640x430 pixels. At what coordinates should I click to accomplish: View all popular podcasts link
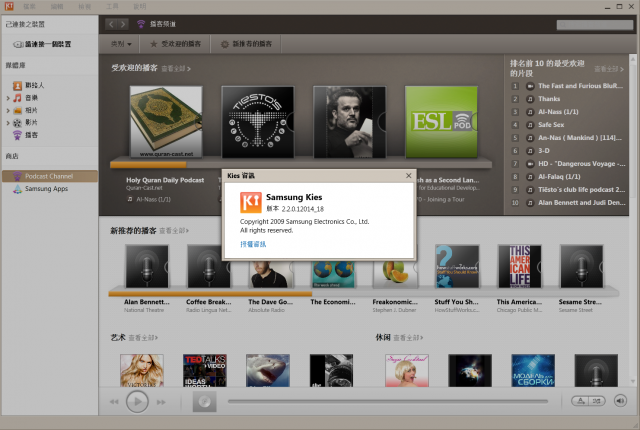coord(176,69)
